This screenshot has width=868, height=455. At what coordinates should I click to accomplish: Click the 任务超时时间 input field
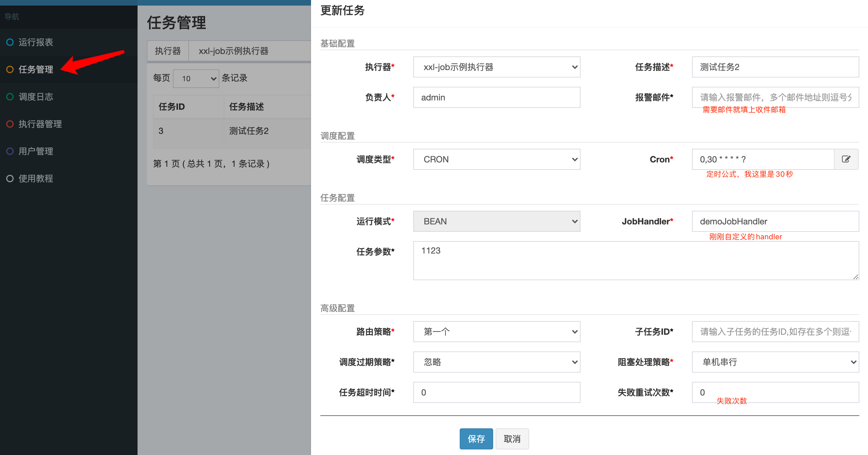(x=497, y=392)
